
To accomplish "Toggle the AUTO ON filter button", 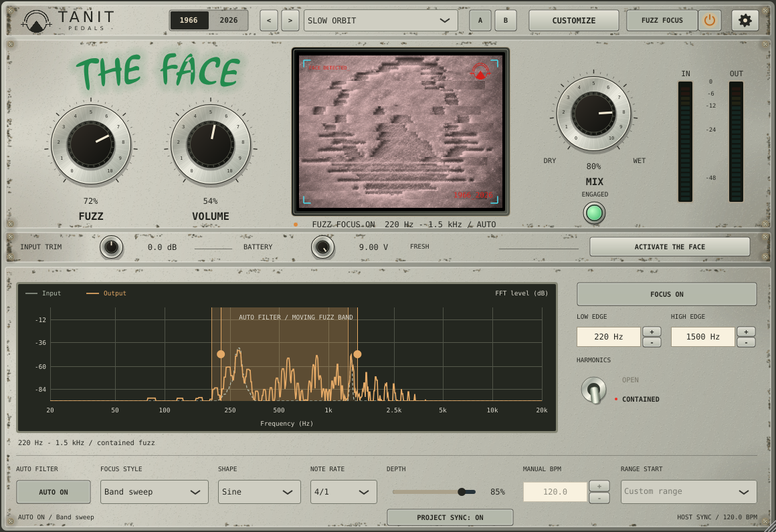I will [54, 492].
